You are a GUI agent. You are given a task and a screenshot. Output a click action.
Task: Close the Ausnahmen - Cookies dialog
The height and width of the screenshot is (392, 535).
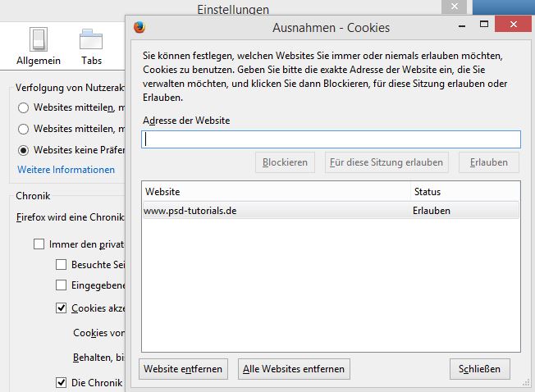click(x=514, y=25)
